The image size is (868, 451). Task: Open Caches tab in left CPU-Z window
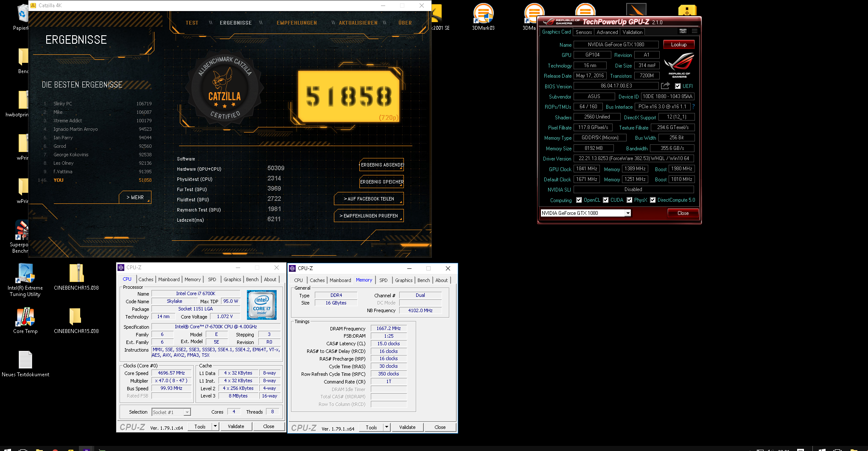146,279
